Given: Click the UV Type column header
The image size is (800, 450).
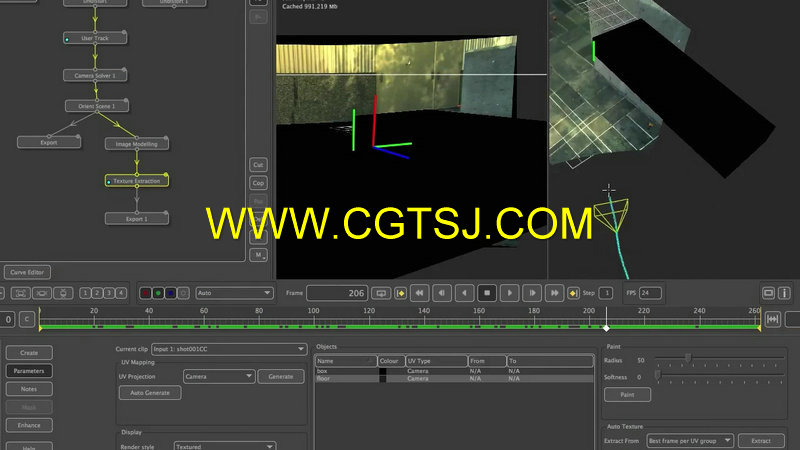Looking at the screenshot, I should point(437,361).
